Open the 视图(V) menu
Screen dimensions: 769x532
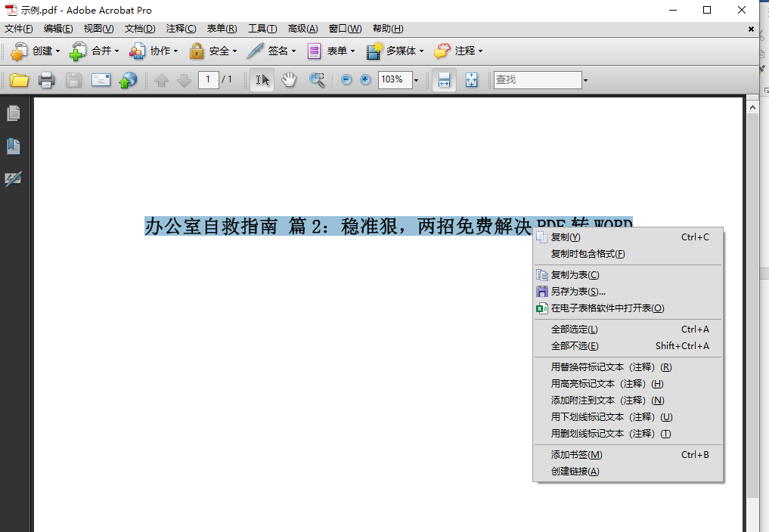click(x=98, y=29)
